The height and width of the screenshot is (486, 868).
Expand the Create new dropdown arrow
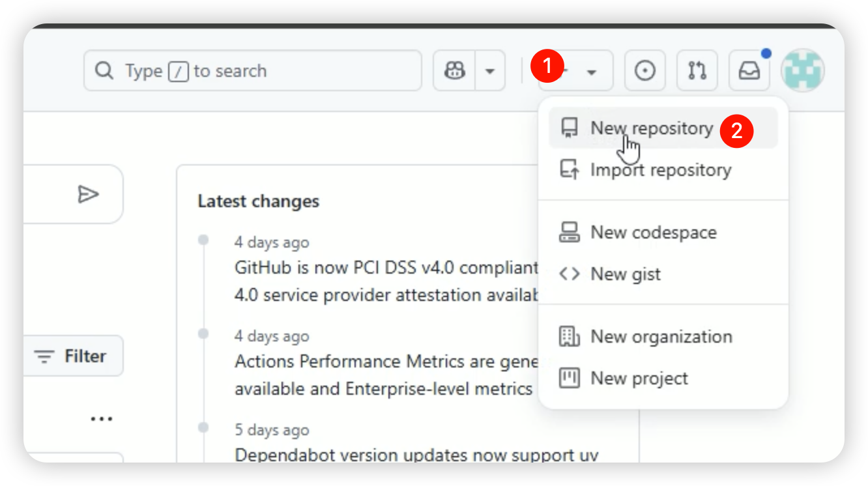pyautogui.click(x=591, y=72)
